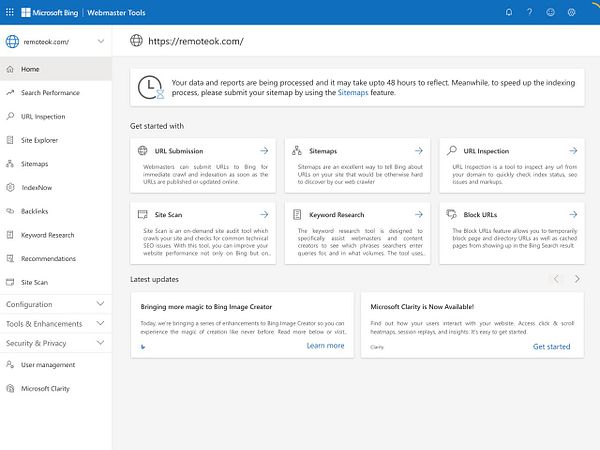Open the Sitemaps card arrow
This screenshot has width=600, height=450.
(419, 151)
